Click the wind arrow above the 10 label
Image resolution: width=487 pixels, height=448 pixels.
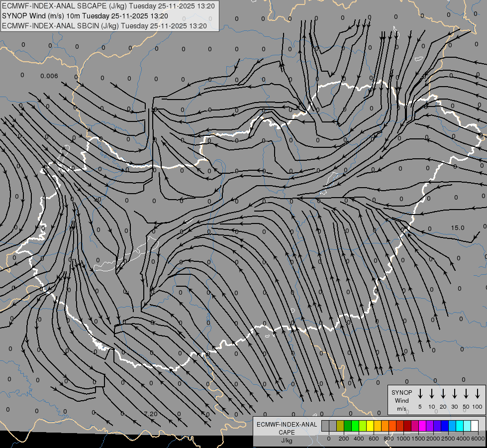[432, 393]
